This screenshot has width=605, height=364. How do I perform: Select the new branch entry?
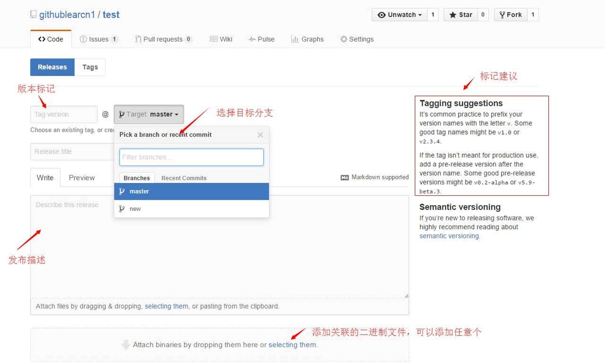(x=191, y=209)
